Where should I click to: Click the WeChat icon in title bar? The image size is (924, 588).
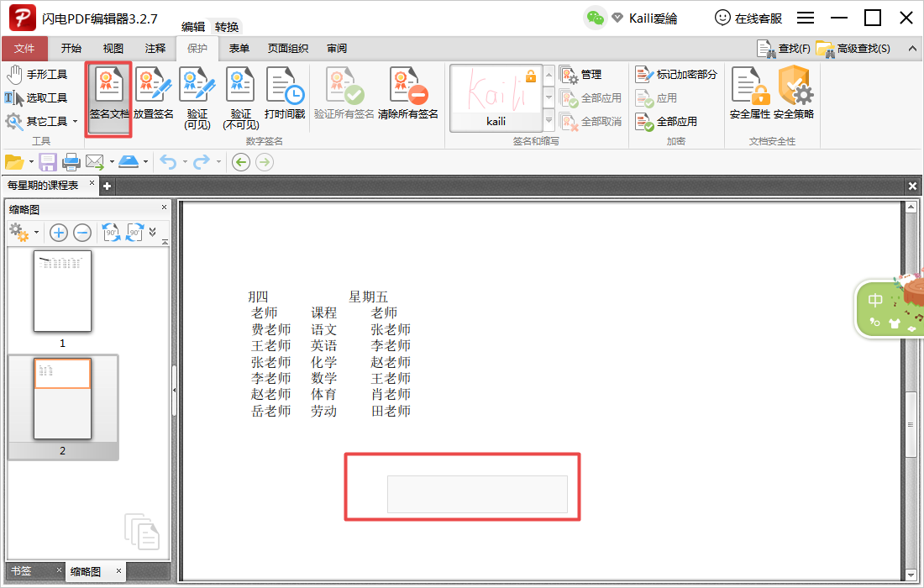coord(596,18)
